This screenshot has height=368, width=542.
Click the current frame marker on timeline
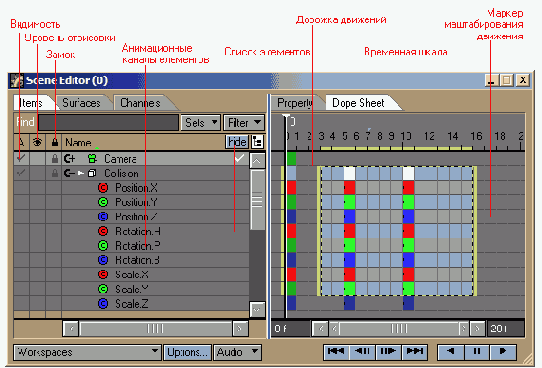coord(286,117)
